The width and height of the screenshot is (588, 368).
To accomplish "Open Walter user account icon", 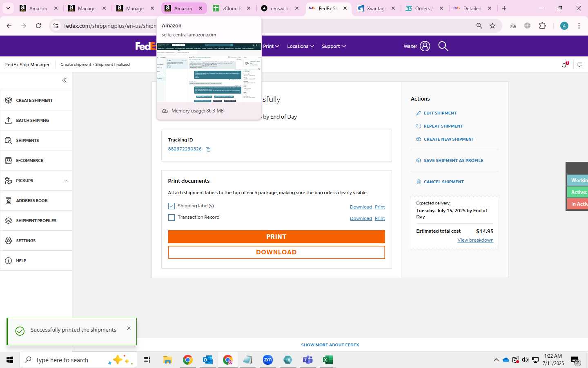I will coord(425,46).
